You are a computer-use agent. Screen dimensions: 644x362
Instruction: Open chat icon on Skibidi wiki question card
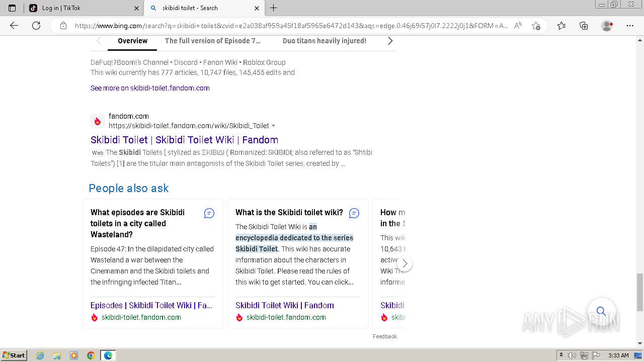354,213
